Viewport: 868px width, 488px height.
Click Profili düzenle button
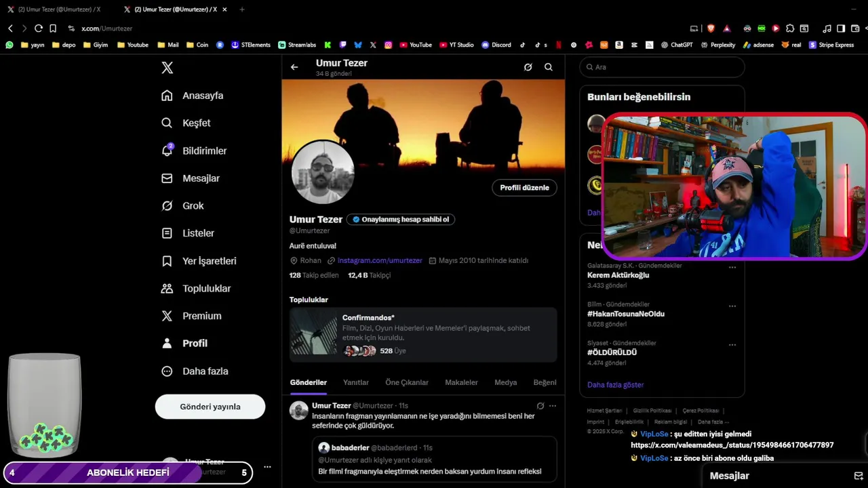[524, 188]
